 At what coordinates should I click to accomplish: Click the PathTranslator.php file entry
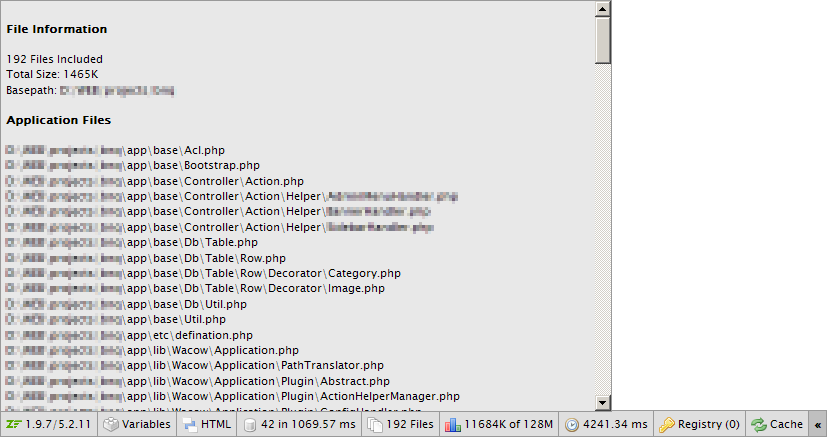195,365
